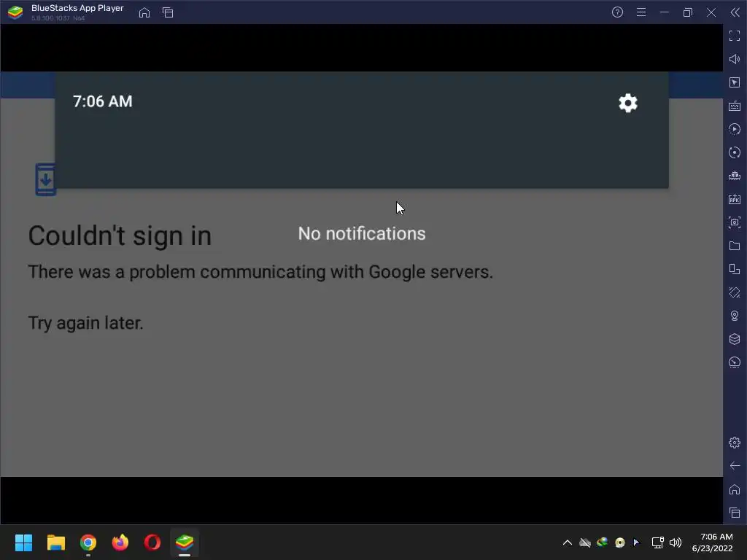This screenshot has width=747, height=560.
Task: Open notification shade settings gear
Action: 628,103
